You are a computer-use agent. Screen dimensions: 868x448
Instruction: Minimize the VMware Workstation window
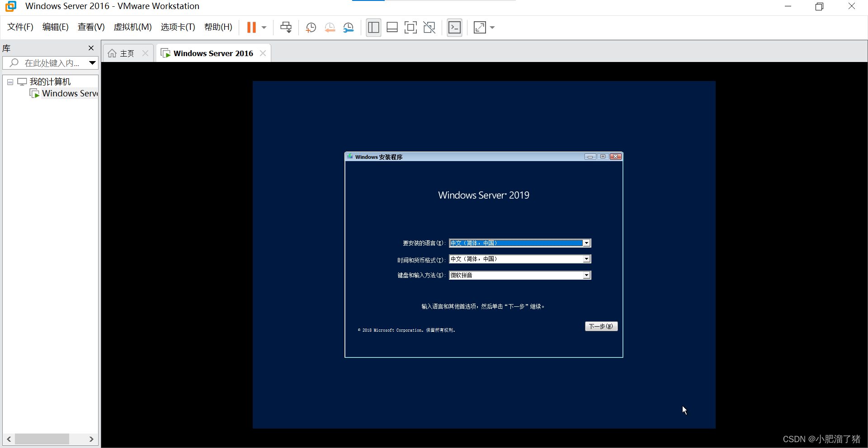click(x=788, y=6)
